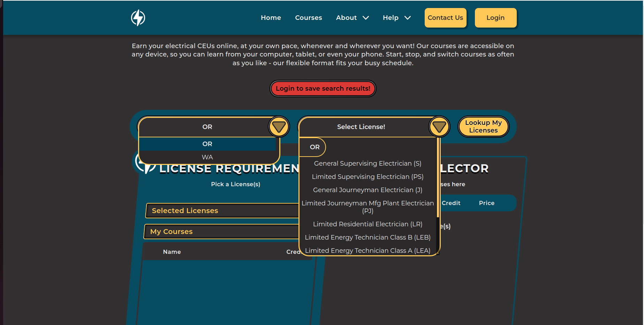Click the Name column header
Viewport: 644px width, 325px height.
point(172,252)
